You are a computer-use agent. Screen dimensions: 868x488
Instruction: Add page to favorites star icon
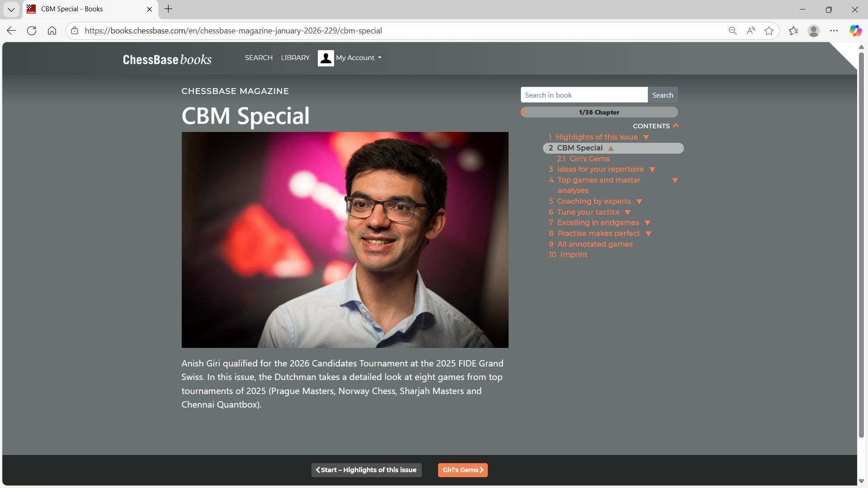tap(769, 31)
